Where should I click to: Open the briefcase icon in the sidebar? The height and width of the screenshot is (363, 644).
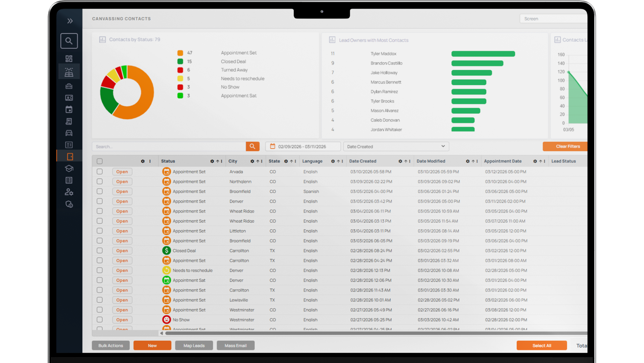coord(69,86)
